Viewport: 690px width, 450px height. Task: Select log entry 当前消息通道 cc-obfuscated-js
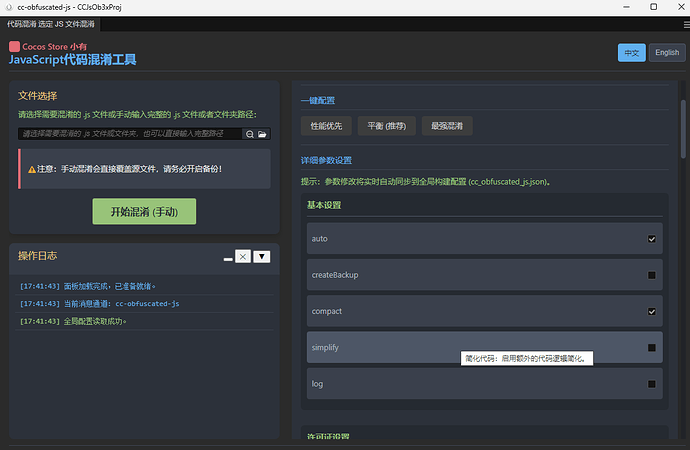(144, 304)
